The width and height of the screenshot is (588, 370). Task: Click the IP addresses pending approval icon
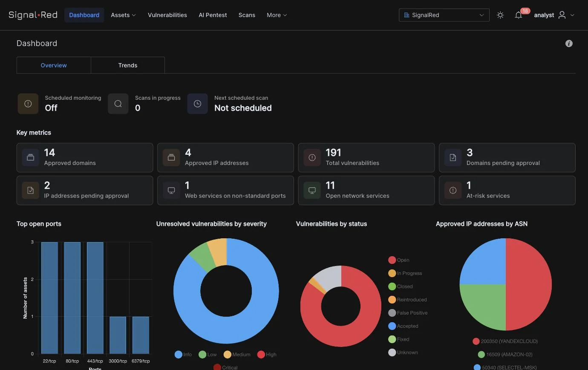[x=30, y=190]
